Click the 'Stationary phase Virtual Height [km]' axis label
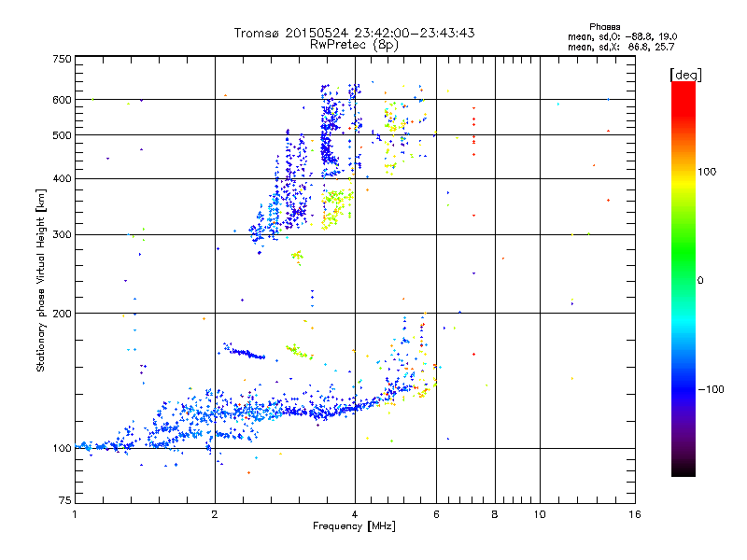 tap(40, 280)
